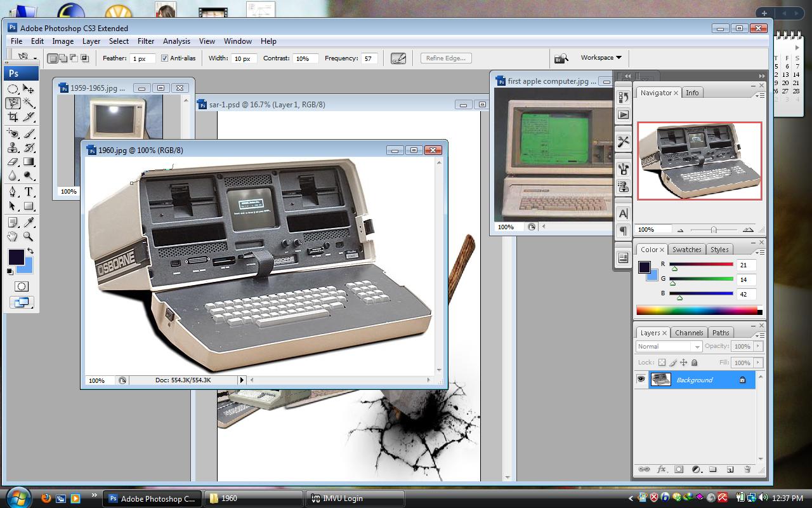The image size is (812, 508).
Task: Click Delete layer trash icon
Action: pyautogui.click(x=747, y=469)
